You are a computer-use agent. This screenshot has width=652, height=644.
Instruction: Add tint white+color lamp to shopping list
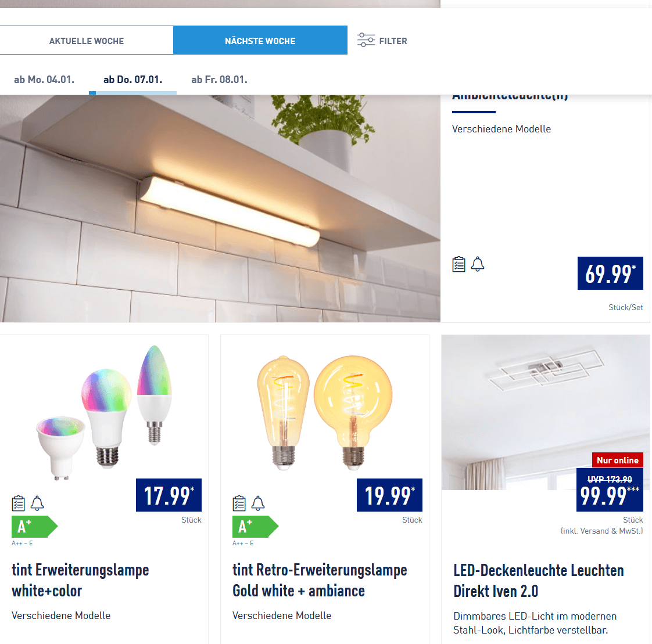(18, 503)
